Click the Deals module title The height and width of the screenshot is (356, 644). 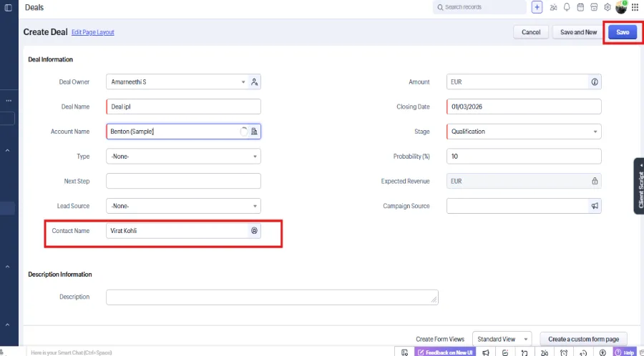pos(34,7)
